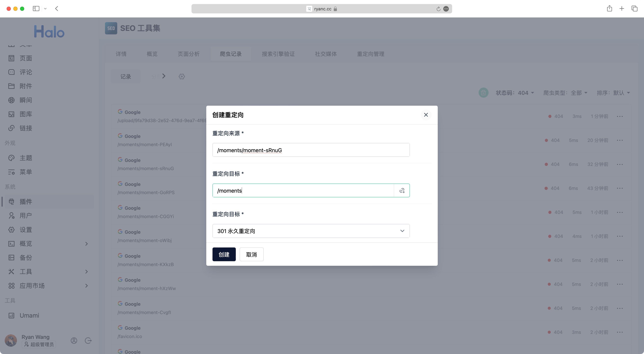Select the 记录 sub-tab
The height and width of the screenshot is (354, 644).
coord(125,77)
